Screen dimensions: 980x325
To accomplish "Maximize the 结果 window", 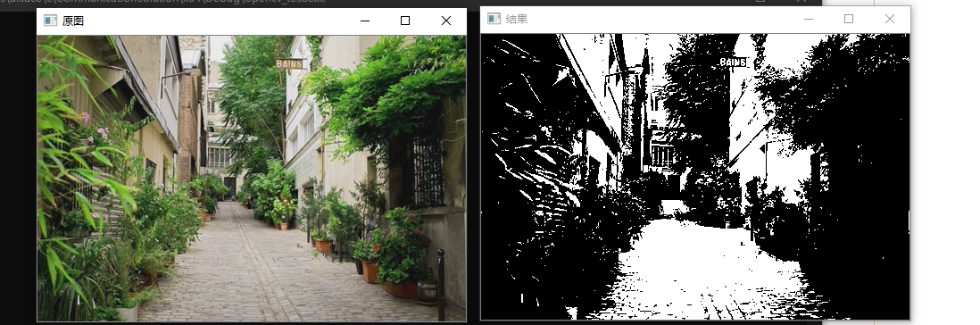I will click(x=849, y=19).
